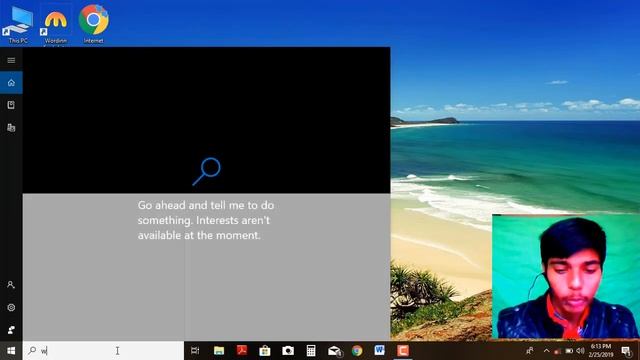Viewport: 640px width, 360px height.
Task: Open the Cortana Notebook icon
Action: tap(11, 105)
